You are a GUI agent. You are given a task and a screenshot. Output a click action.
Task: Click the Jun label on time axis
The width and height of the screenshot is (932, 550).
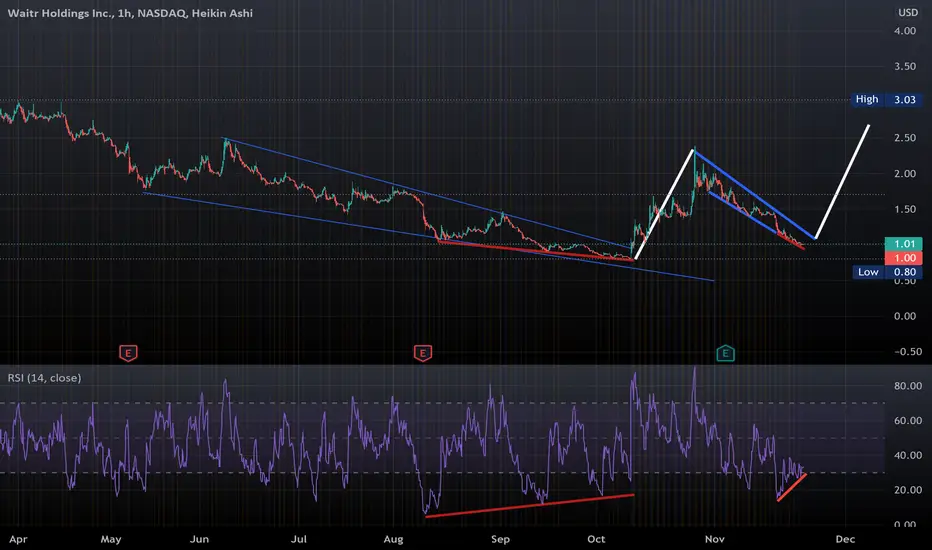(199, 539)
